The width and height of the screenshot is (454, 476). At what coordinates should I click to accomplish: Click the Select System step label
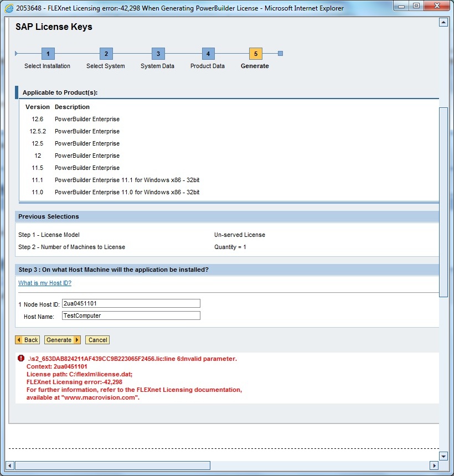(x=106, y=66)
